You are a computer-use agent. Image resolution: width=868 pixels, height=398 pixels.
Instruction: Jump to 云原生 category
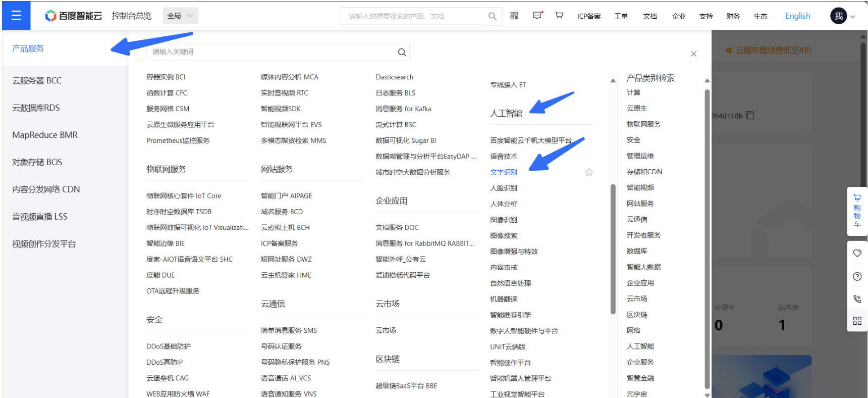[x=637, y=109]
